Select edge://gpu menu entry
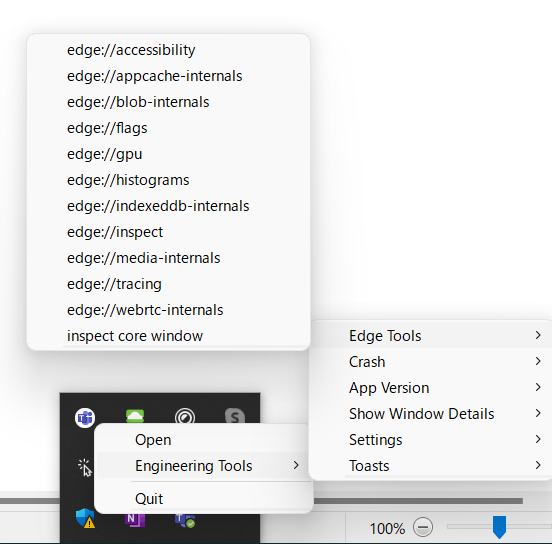Screen dimensions: 552x544 pos(168,154)
